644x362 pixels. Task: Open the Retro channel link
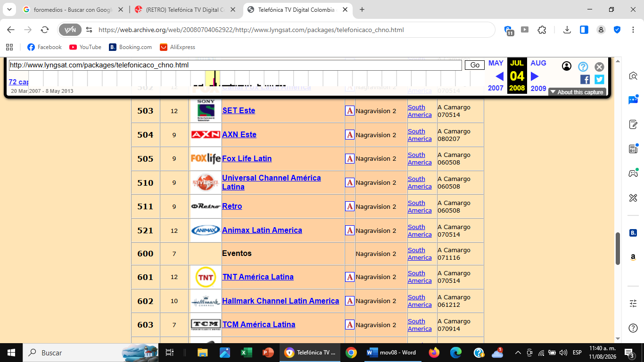pos(232,206)
